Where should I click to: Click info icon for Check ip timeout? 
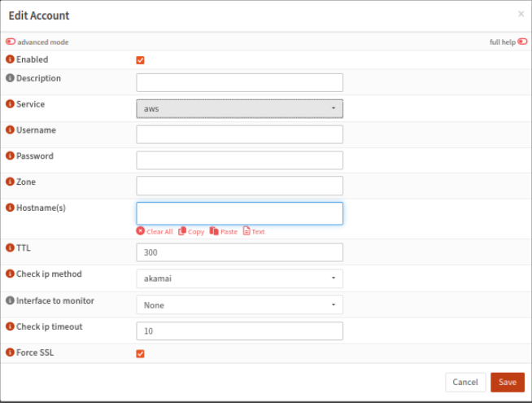point(11,326)
